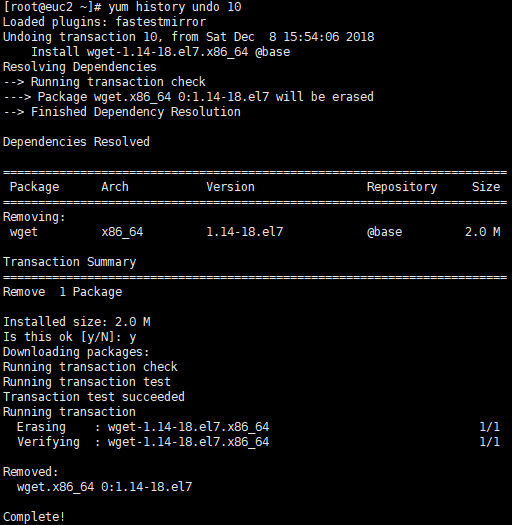Click the 'Transaction Summary' heading
The width and height of the screenshot is (512, 525).
point(70,262)
